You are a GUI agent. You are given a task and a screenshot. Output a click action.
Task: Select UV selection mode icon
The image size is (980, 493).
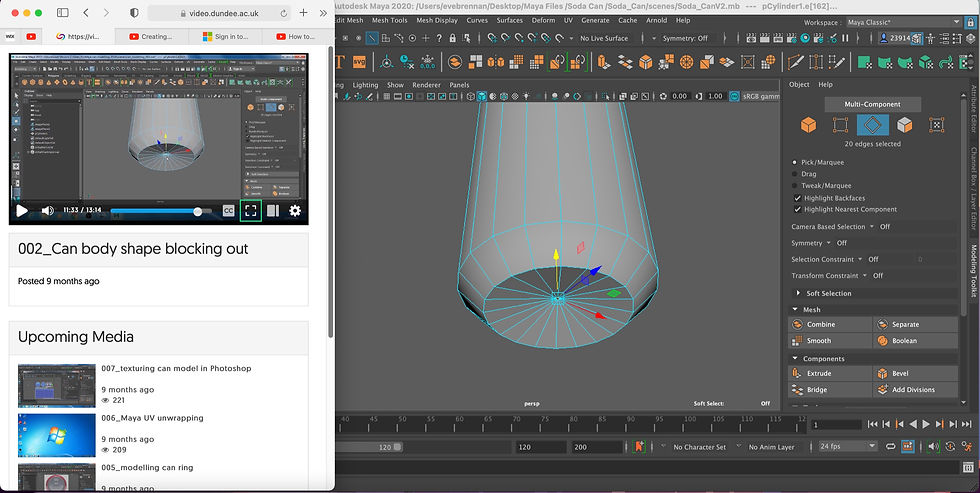936,125
